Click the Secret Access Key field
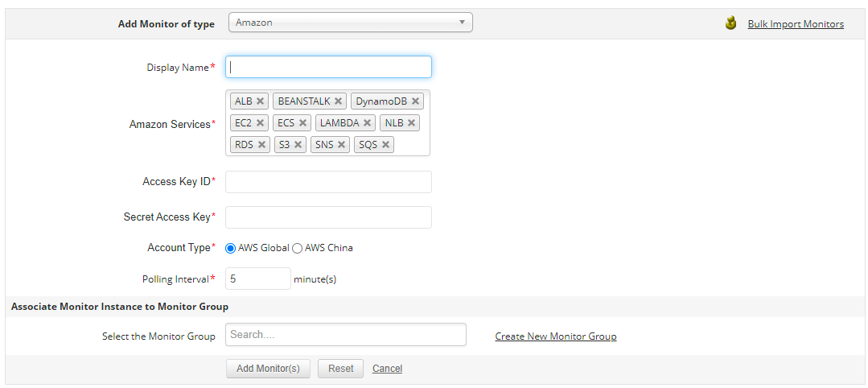868x388 pixels. coord(328,217)
